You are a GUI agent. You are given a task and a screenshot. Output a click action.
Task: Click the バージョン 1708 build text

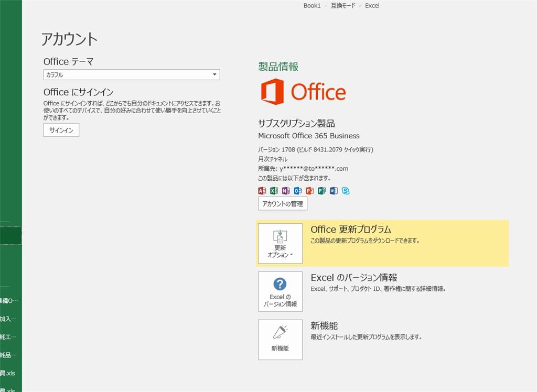pyautogui.click(x=315, y=149)
